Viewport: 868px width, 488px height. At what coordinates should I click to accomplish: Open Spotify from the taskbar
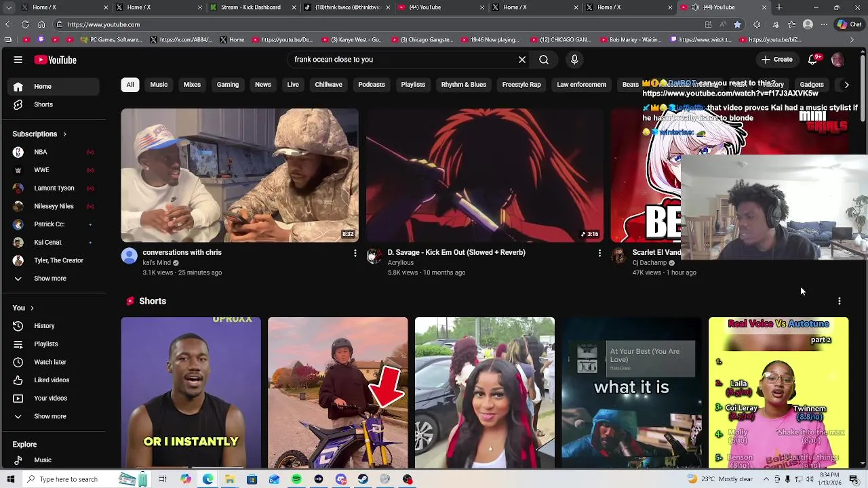click(x=296, y=479)
